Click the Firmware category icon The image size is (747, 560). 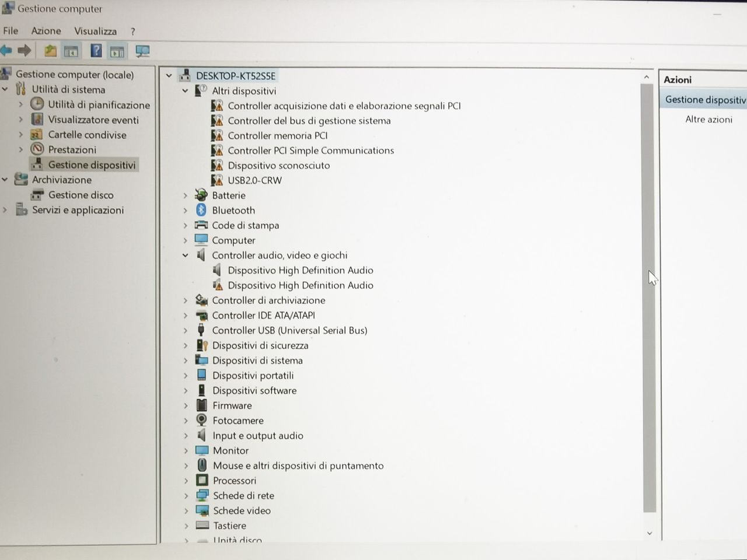tap(202, 405)
